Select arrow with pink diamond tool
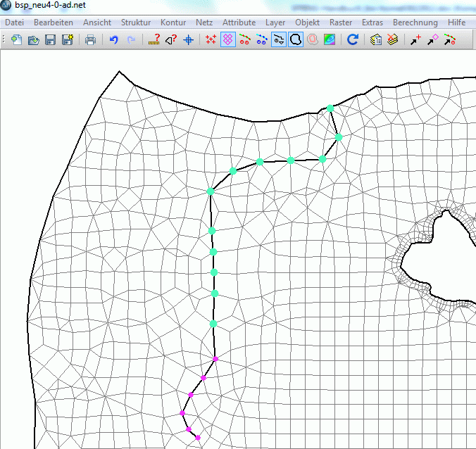Image resolution: width=476 pixels, height=449 pixels. [432, 39]
